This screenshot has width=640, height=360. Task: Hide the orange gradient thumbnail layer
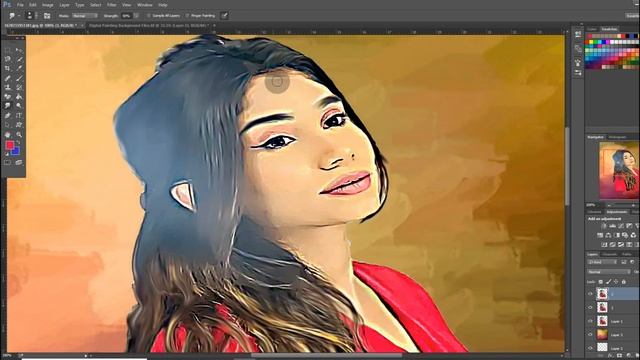pyautogui.click(x=590, y=334)
